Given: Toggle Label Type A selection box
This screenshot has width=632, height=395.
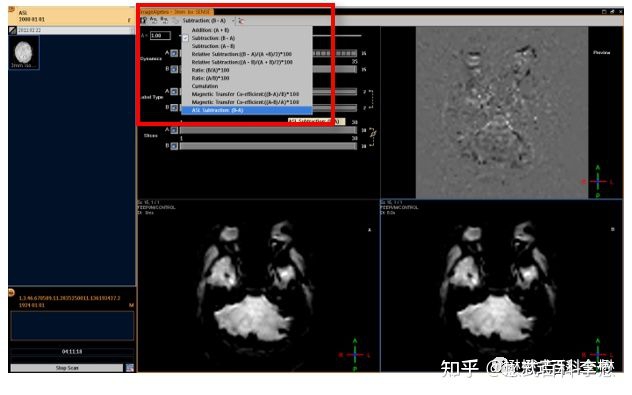Looking at the screenshot, I should pos(174,92).
